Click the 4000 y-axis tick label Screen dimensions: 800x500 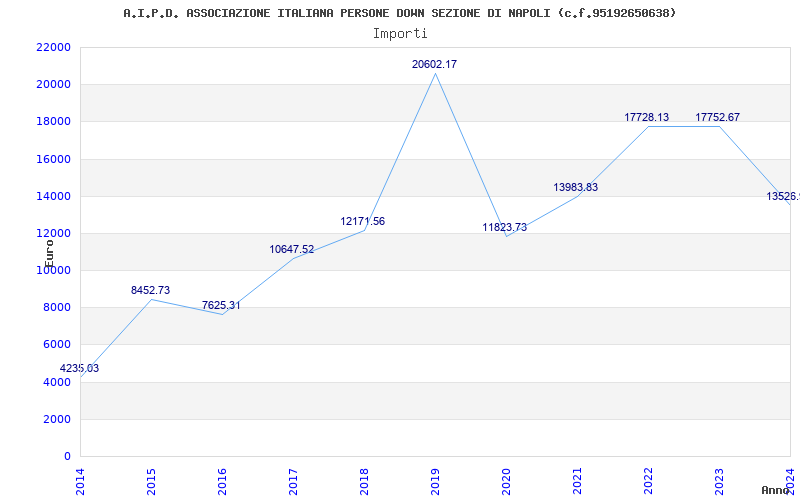coord(56,382)
